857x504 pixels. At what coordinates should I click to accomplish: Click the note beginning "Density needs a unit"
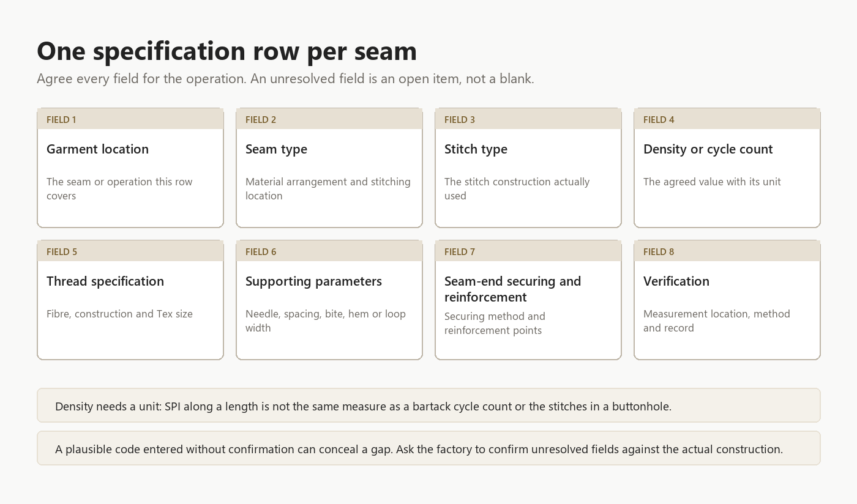click(428, 406)
